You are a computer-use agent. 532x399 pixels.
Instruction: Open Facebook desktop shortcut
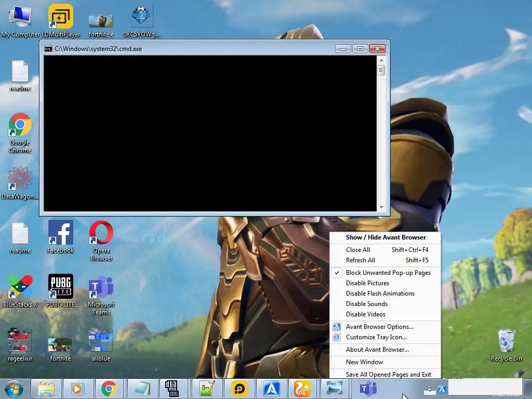pyautogui.click(x=60, y=237)
